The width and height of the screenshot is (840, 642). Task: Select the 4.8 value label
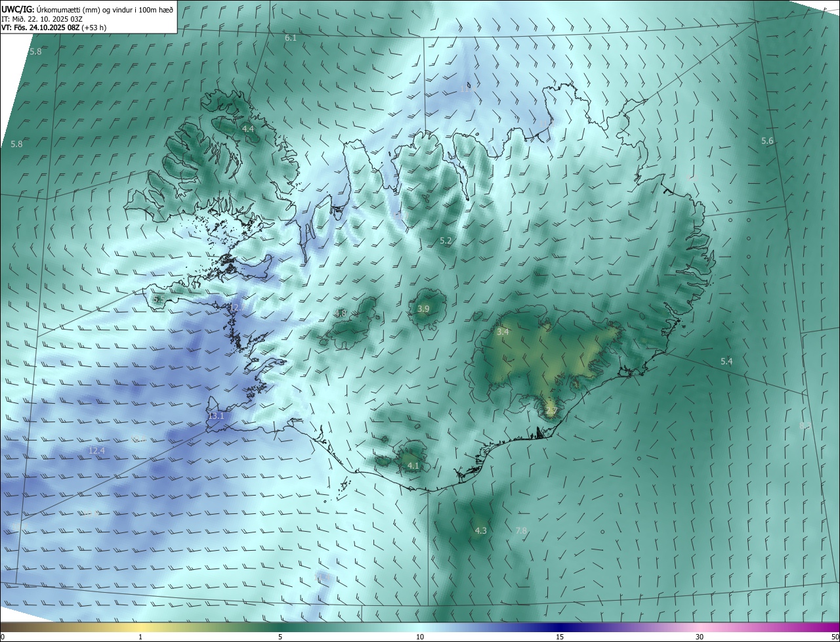(341, 313)
